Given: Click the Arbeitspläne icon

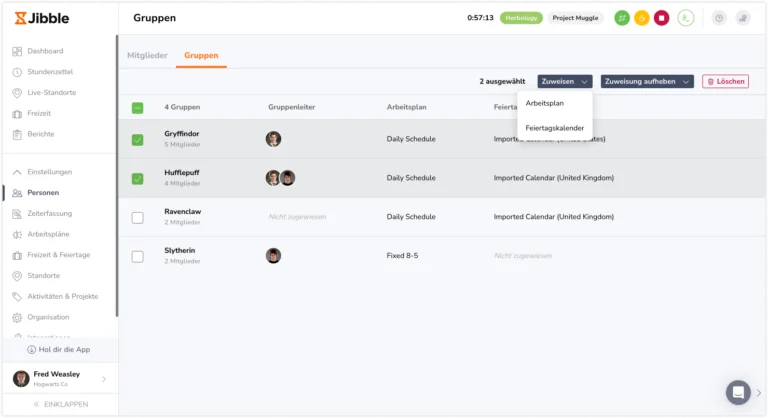Looking at the screenshot, I should pyautogui.click(x=17, y=234).
